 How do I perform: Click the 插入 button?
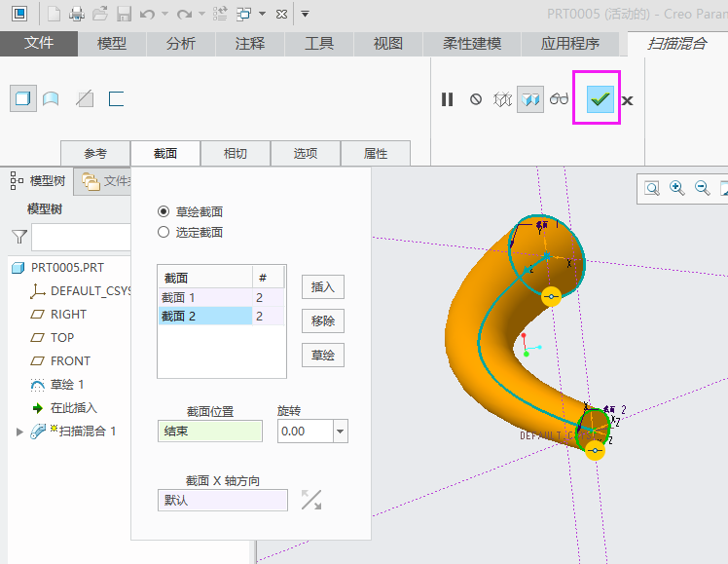pyautogui.click(x=322, y=286)
